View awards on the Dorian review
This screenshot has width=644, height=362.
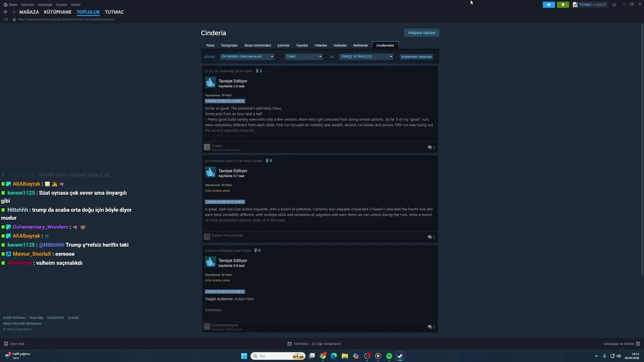coord(269,161)
